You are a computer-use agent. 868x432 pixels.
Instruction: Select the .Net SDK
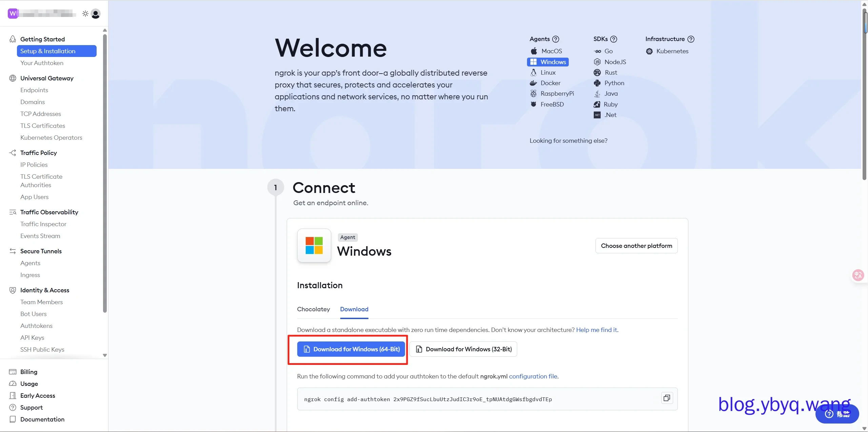[x=605, y=115]
